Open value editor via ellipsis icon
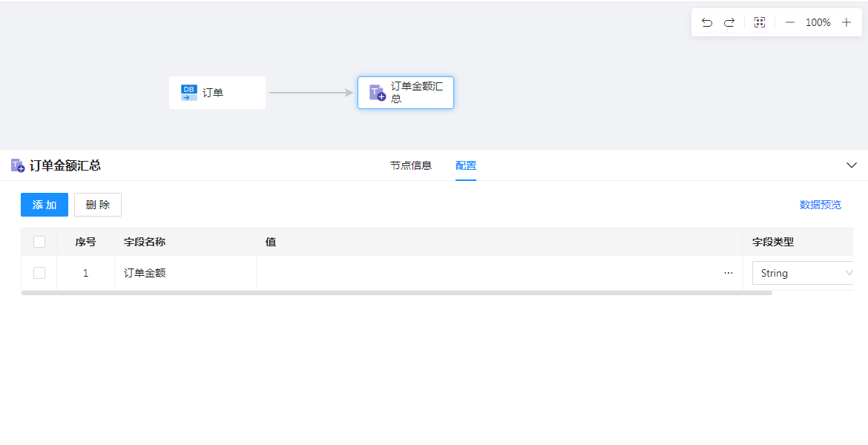Image resolution: width=868 pixels, height=445 pixels. [x=729, y=273]
